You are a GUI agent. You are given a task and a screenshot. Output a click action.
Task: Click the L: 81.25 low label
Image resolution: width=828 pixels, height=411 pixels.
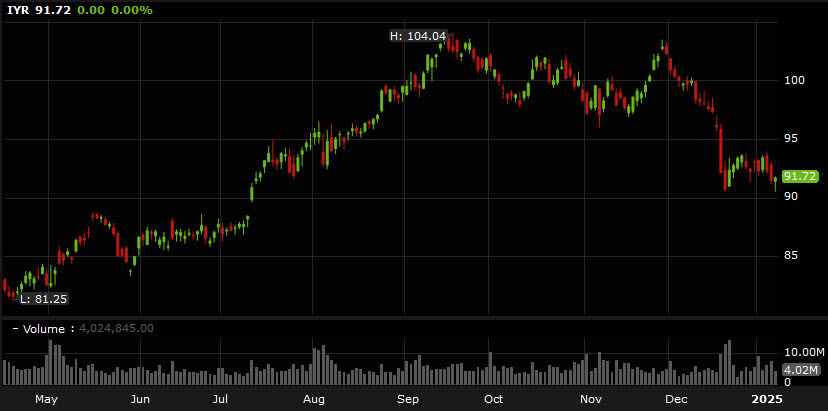tap(43, 299)
